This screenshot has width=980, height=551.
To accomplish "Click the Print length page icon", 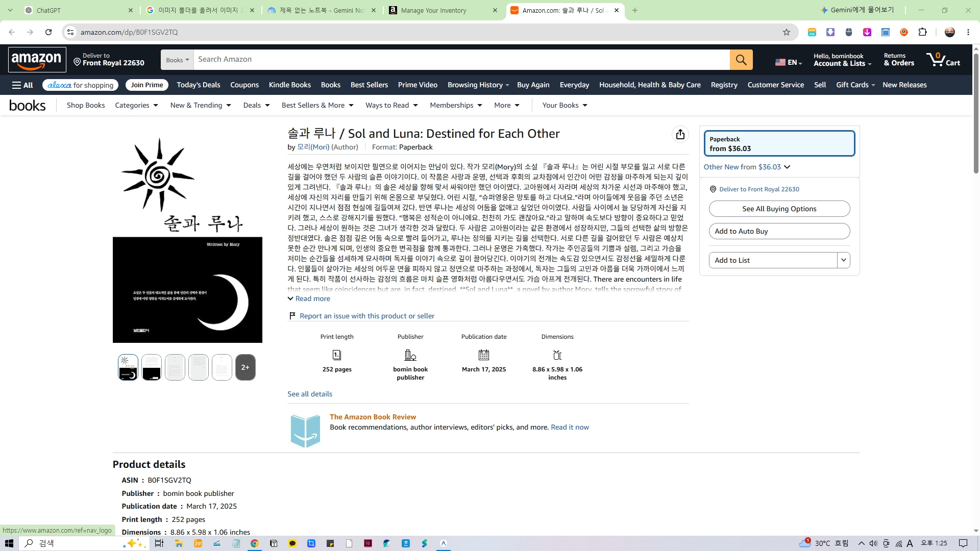I will (337, 355).
